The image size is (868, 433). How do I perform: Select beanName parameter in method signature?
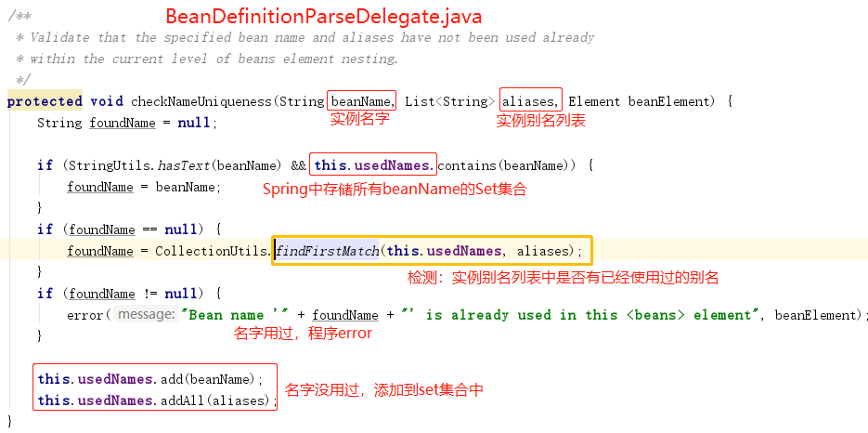click(361, 101)
